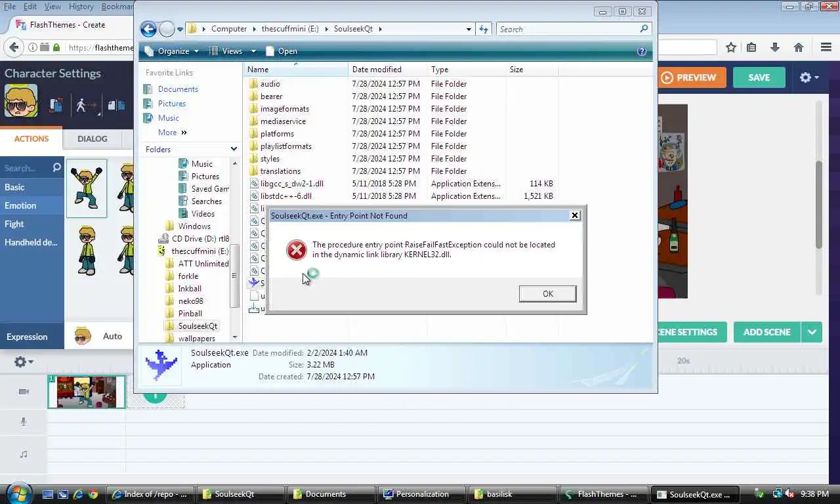
Task: Select wallpapers folder in tree
Action: (196, 339)
